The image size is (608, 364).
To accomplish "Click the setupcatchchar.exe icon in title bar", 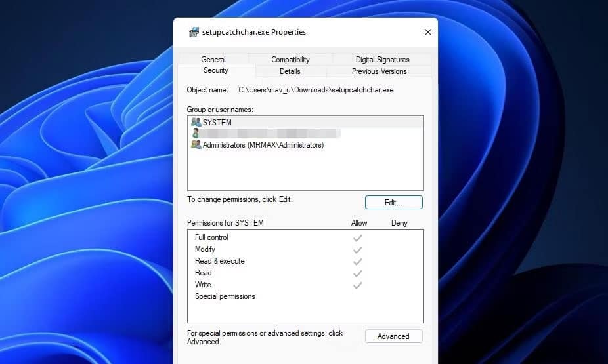I will click(x=194, y=32).
